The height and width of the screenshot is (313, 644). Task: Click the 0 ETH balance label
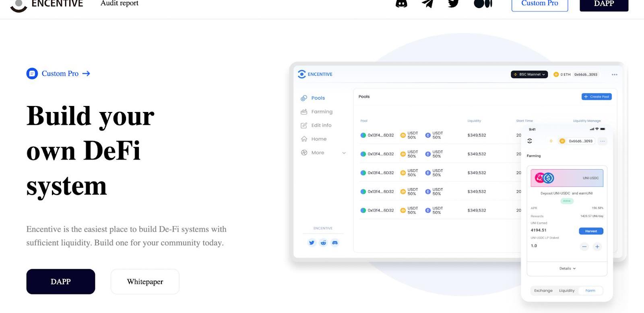[566, 75]
